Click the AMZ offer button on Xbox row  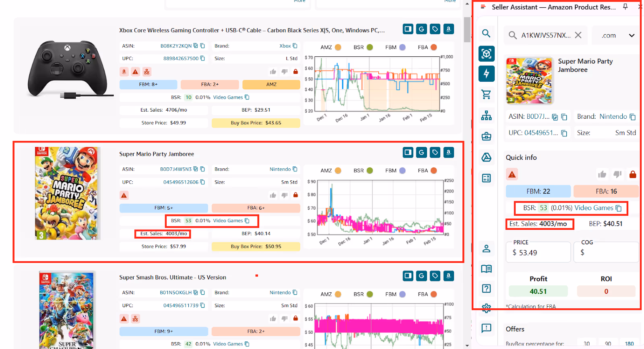pos(271,85)
